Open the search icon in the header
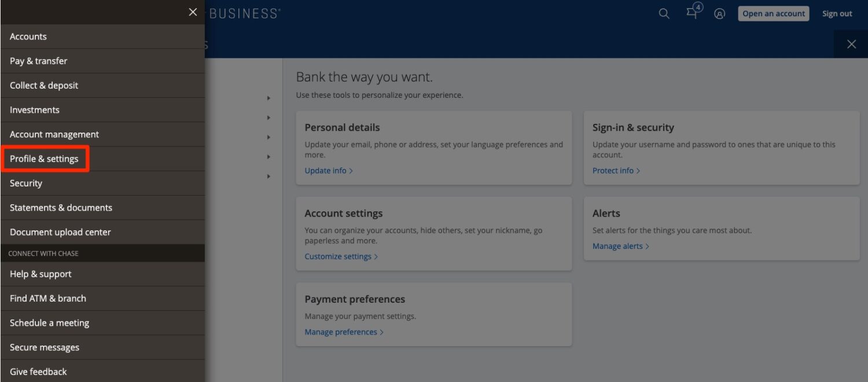The image size is (868, 382). coord(663,13)
